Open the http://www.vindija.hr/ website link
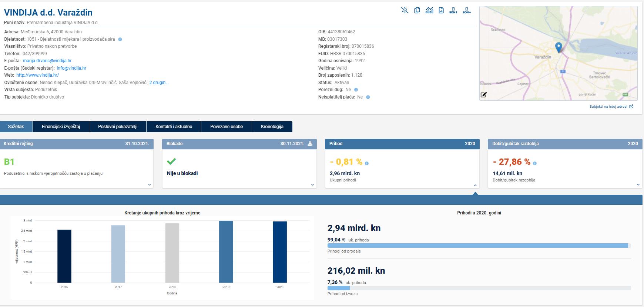The width and height of the screenshot is (644, 307). [x=37, y=75]
